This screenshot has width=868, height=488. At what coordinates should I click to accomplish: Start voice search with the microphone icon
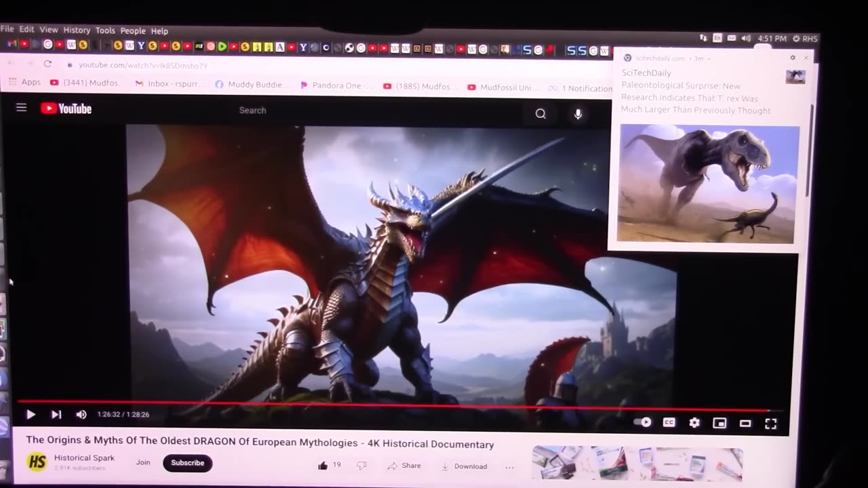pos(578,115)
